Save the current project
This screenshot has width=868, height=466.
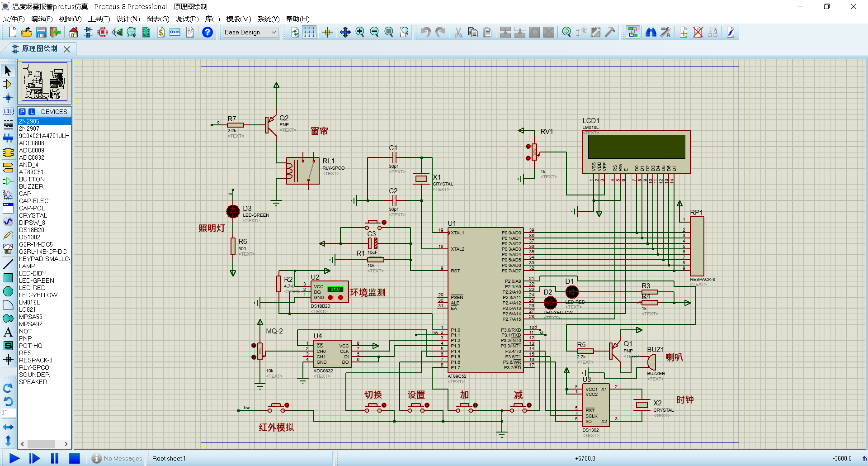click(41, 32)
